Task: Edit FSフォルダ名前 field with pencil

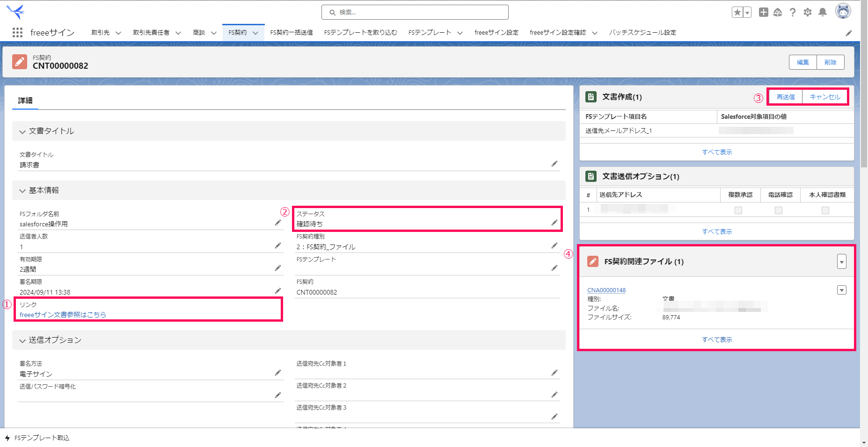Action: (x=278, y=223)
